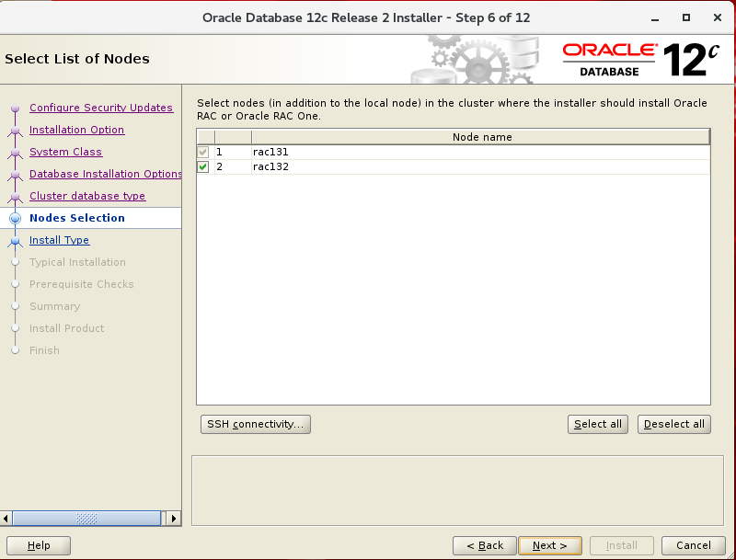Image resolution: width=736 pixels, height=560 pixels.
Task: Uncheck node rac132 in the node list
Action: tap(204, 166)
